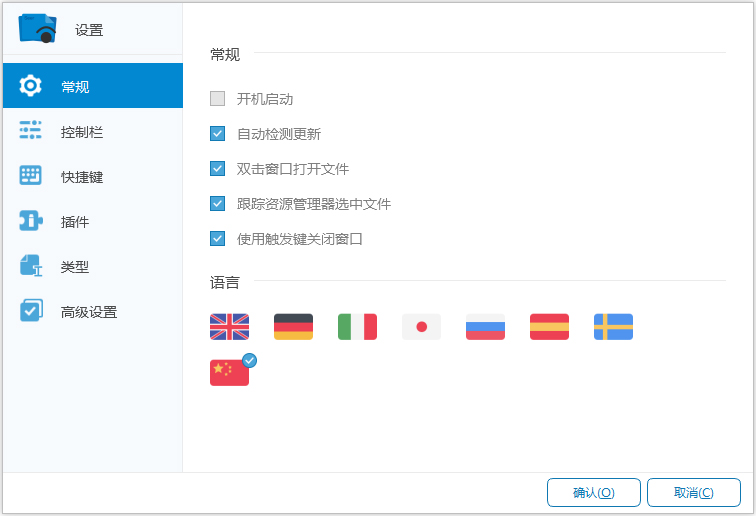Viewport: 756px width, 516px height.
Task: Uncheck 自动检测更新 option
Action: tap(218, 134)
